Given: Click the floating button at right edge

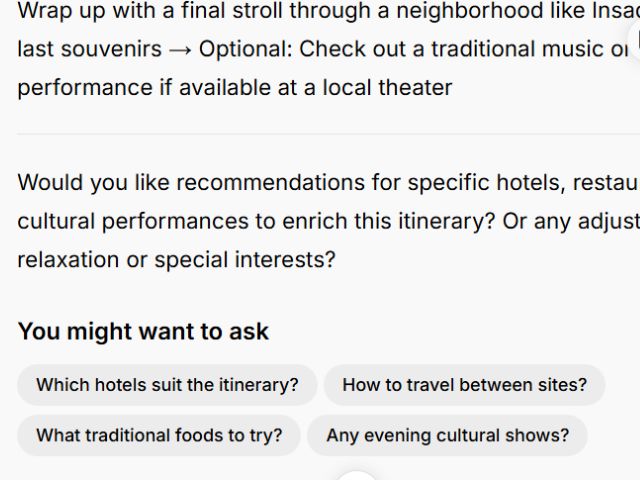Looking at the screenshot, I should (634, 40).
